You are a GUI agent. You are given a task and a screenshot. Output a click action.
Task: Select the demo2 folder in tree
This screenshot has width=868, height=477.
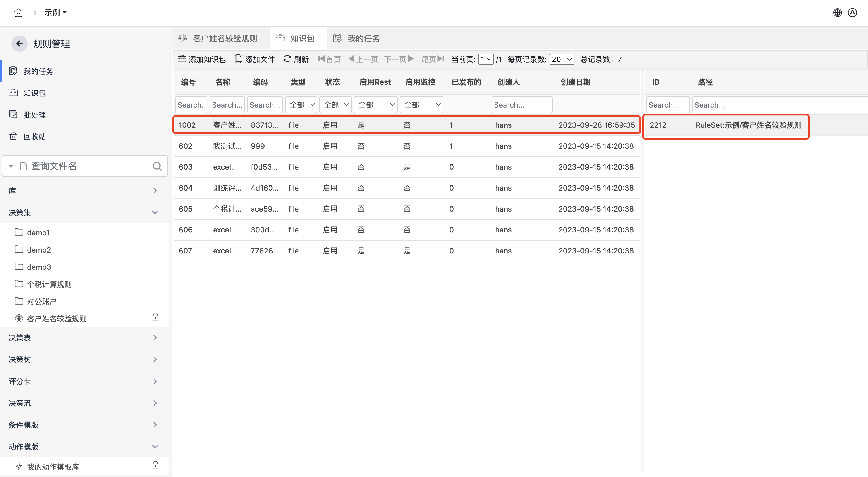click(39, 250)
